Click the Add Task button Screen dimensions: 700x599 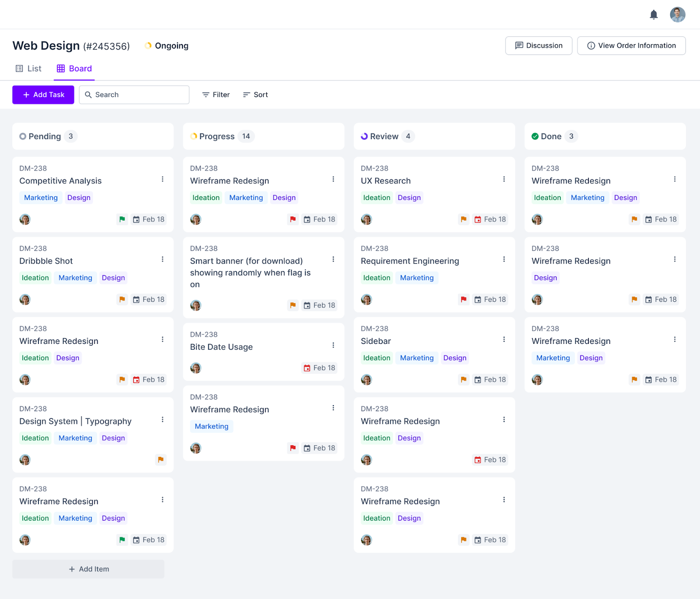point(43,95)
